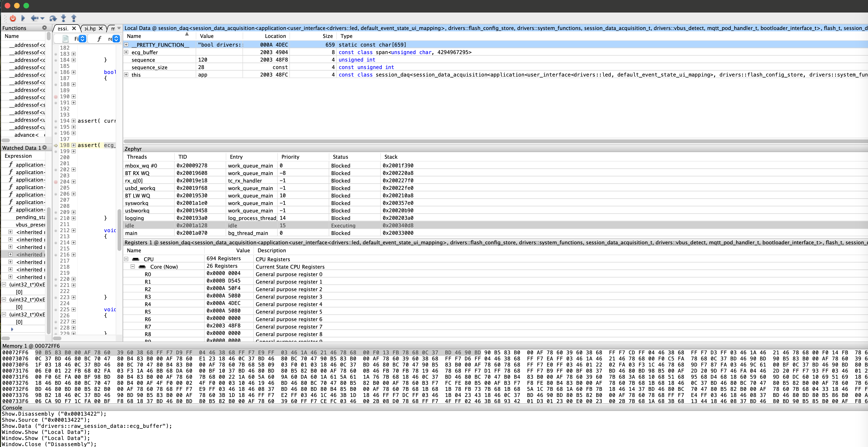This screenshot has height=447, width=868.
Task: Click the red power reset icon
Action: 13,18
